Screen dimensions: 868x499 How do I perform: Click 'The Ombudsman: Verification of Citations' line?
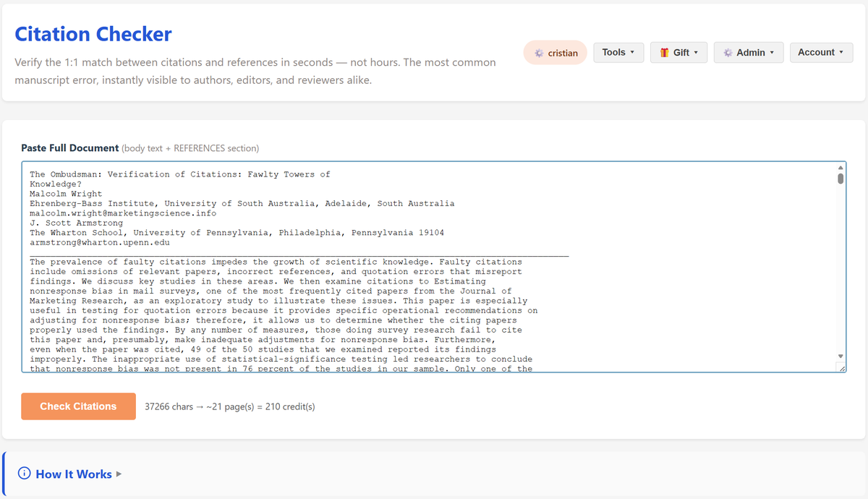tap(180, 174)
